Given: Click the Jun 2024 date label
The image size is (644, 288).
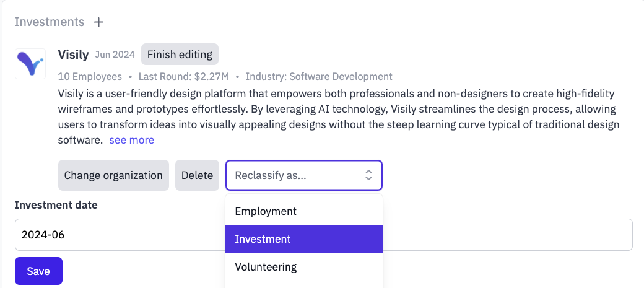Looking at the screenshot, I should coord(115,55).
